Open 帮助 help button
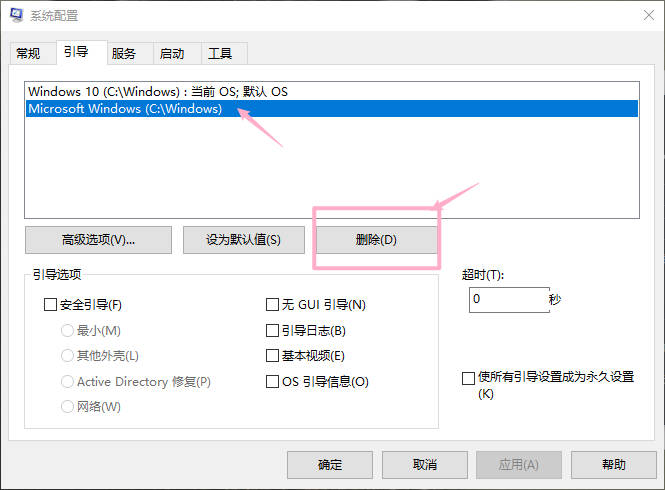 coord(614,465)
